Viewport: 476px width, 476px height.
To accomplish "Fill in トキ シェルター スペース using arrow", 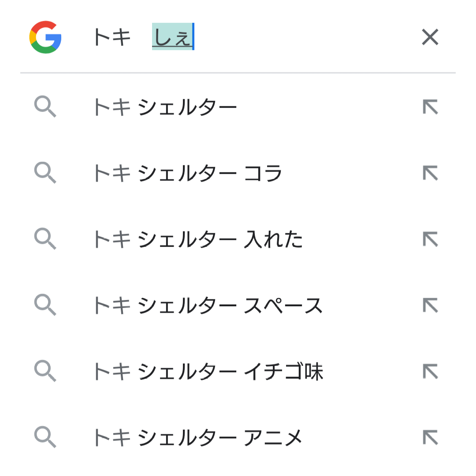I will pos(430,305).
